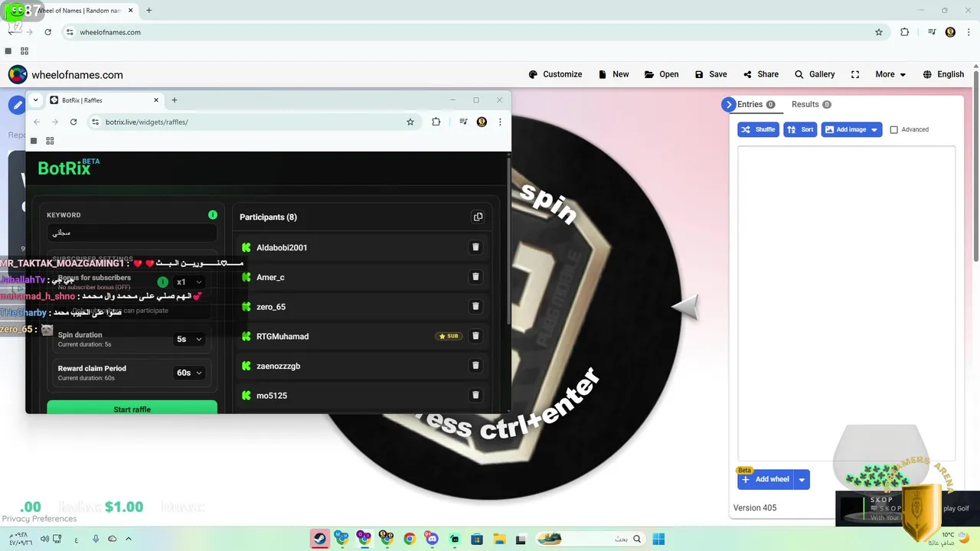The height and width of the screenshot is (551, 980).
Task: Remove RTGMuhamad using trash icon
Action: (475, 336)
